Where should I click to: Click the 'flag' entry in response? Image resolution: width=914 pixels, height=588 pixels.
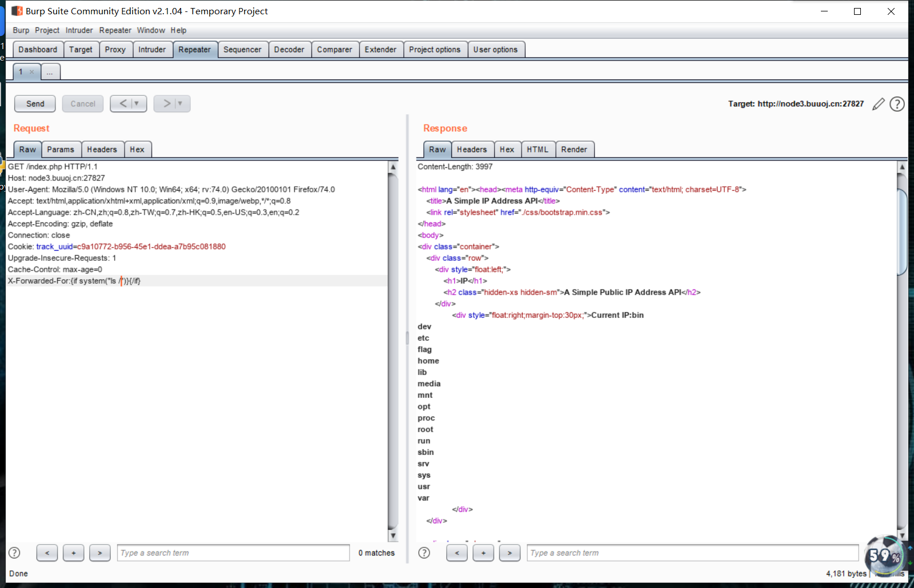pyautogui.click(x=424, y=349)
